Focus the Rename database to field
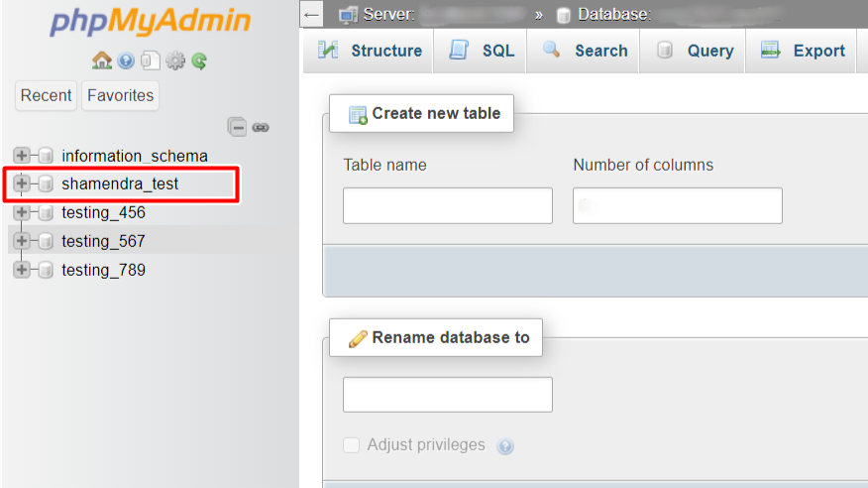 pyautogui.click(x=448, y=395)
